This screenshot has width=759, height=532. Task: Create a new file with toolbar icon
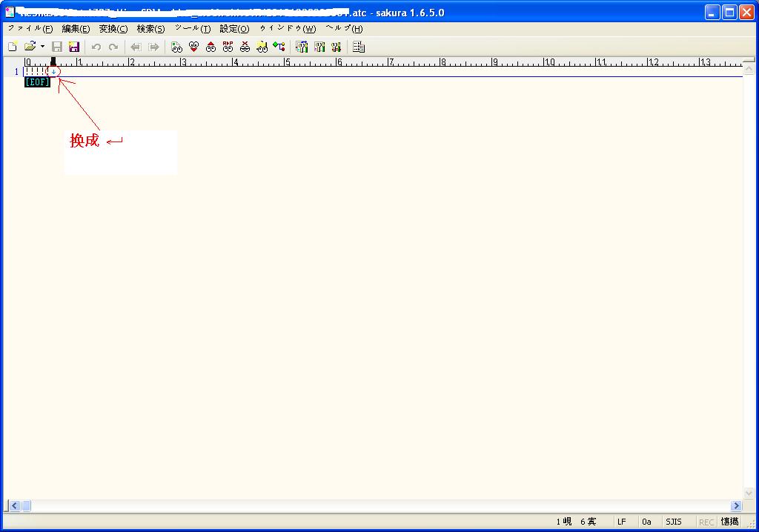[x=13, y=47]
